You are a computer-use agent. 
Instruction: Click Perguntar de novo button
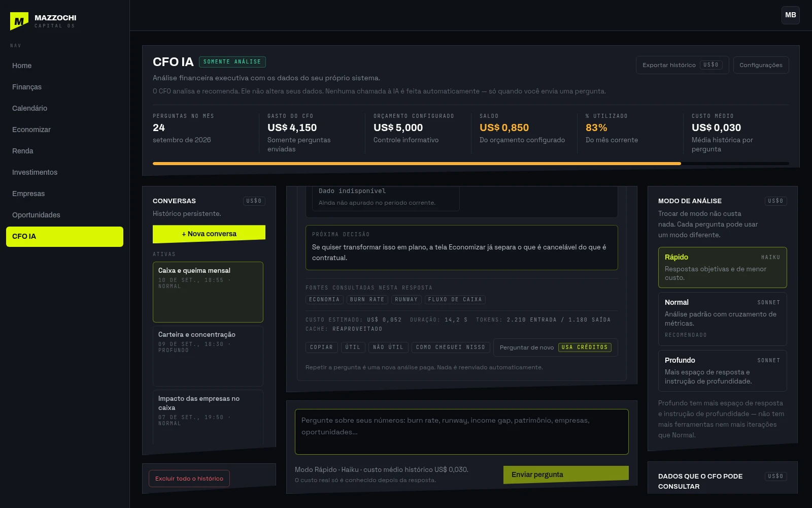pyautogui.click(x=555, y=347)
